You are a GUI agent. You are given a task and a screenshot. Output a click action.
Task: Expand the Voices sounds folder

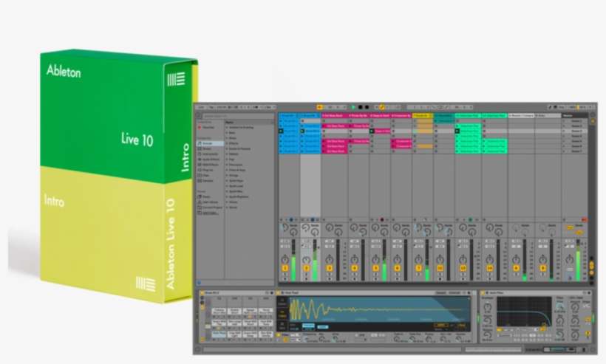click(228, 202)
